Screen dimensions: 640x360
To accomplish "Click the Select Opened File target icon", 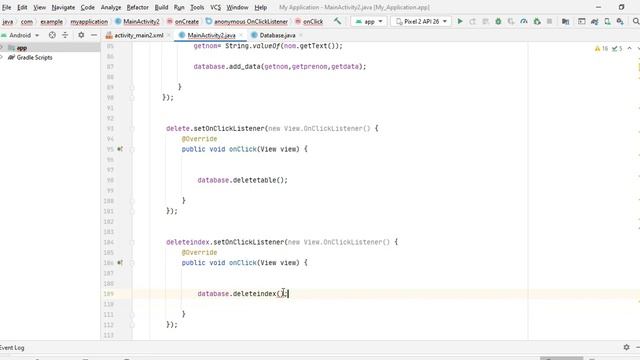I will pyautogui.click(x=52, y=35).
